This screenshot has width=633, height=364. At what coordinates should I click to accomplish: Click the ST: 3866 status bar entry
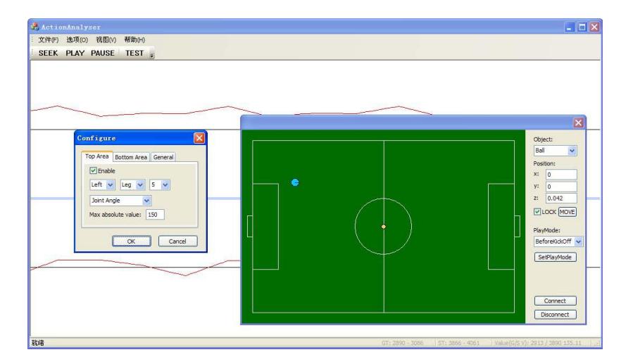click(458, 343)
